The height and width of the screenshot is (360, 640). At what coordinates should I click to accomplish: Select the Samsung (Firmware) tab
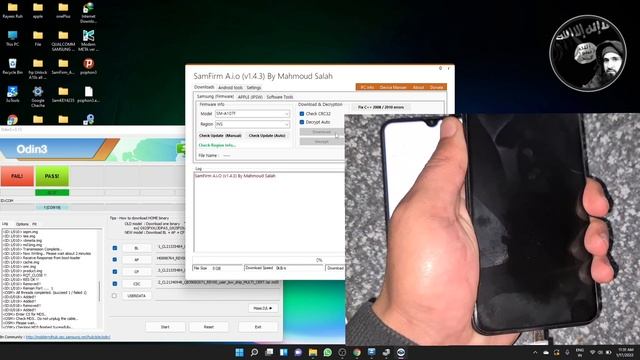click(215, 97)
